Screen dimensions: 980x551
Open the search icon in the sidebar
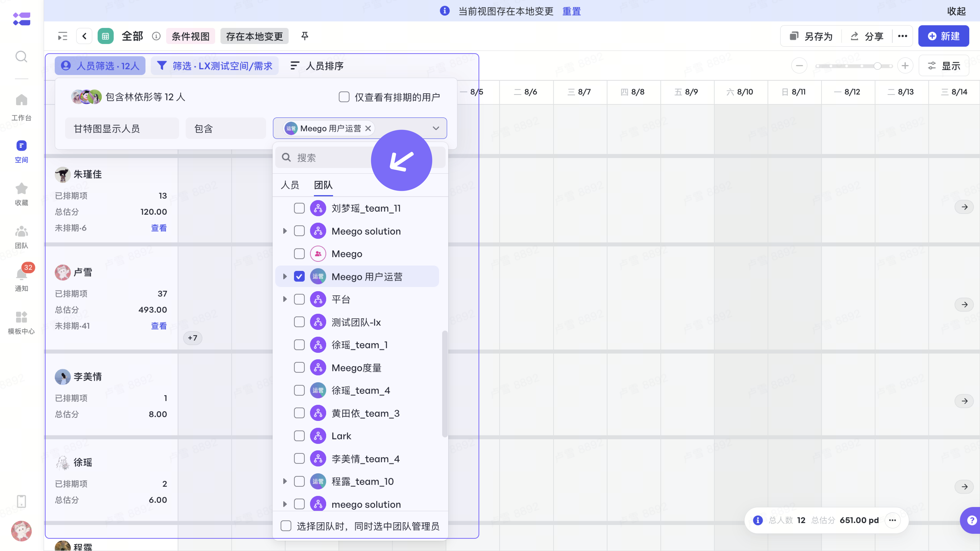[x=21, y=57]
